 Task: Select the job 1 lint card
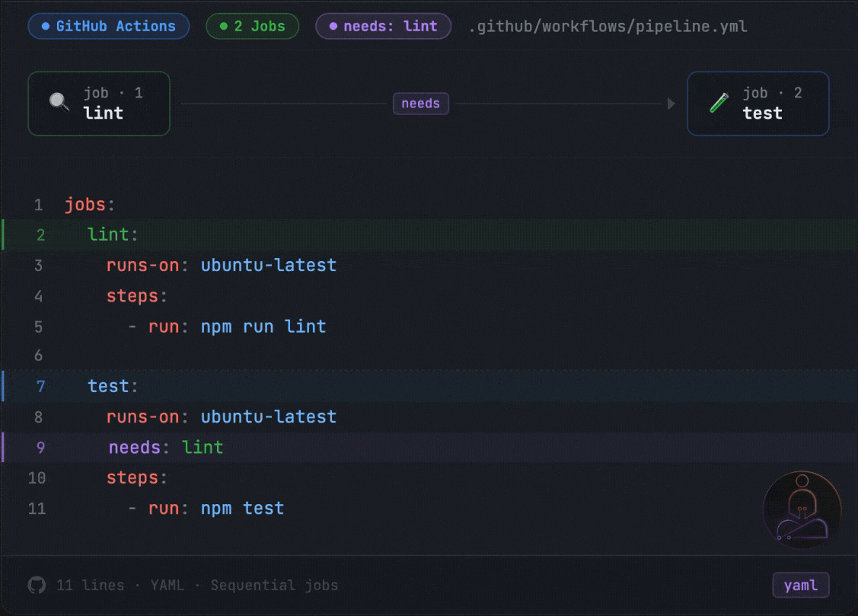(x=99, y=104)
